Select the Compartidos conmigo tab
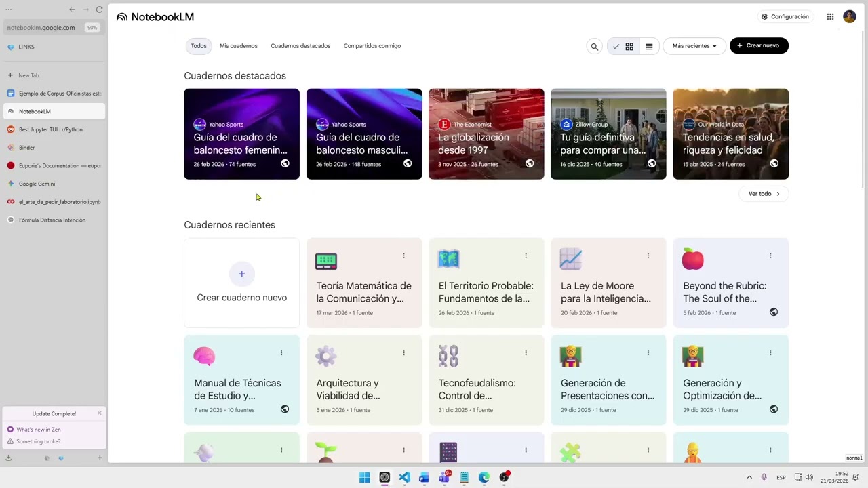The height and width of the screenshot is (488, 868). click(x=372, y=46)
